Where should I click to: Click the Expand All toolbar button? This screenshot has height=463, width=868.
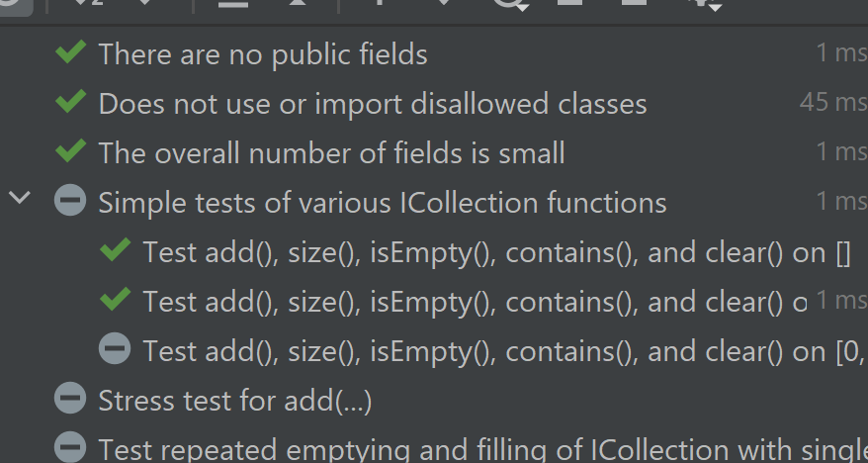click(233, 5)
